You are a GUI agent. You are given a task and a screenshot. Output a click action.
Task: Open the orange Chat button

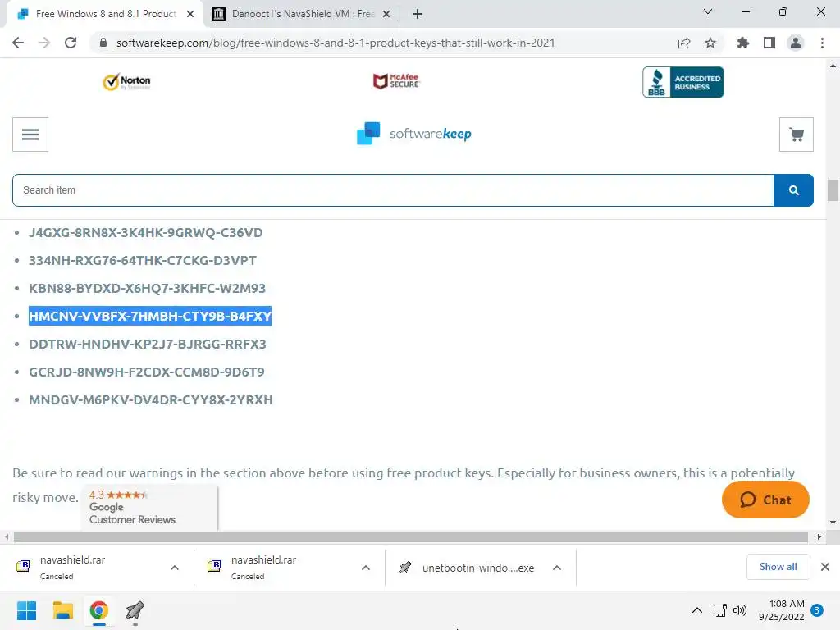pyautogui.click(x=765, y=500)
